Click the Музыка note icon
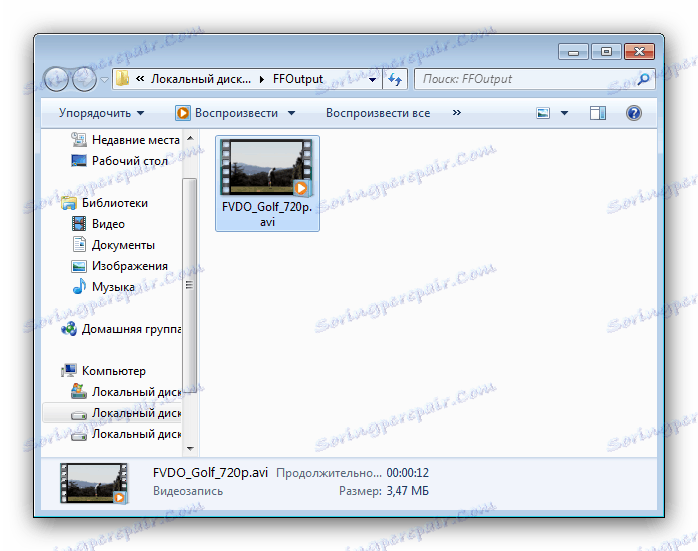This screenshot has height=551, width=698. 79,286
